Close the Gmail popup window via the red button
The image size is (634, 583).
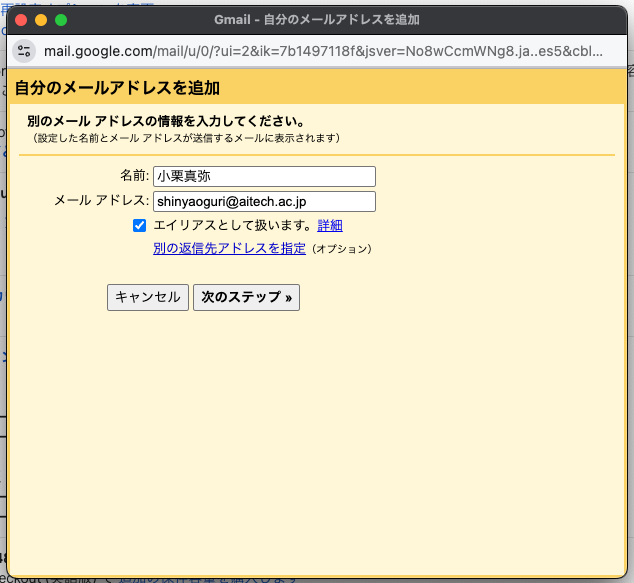click(x=21, y=20)
